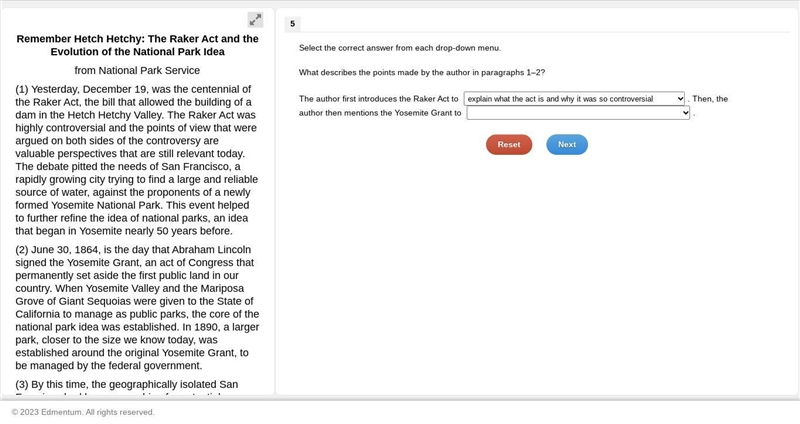800x424 pixels.
Task: Go to the next question
Action: pos(567,144)
